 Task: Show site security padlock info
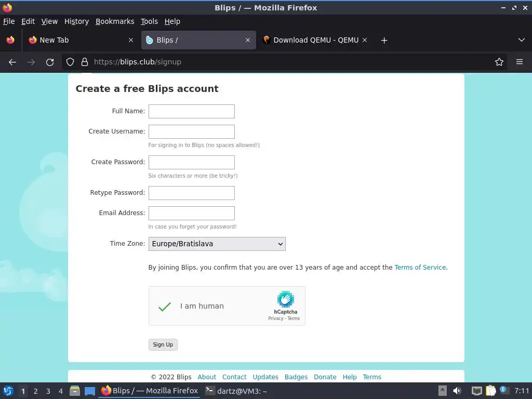(85, 62)
